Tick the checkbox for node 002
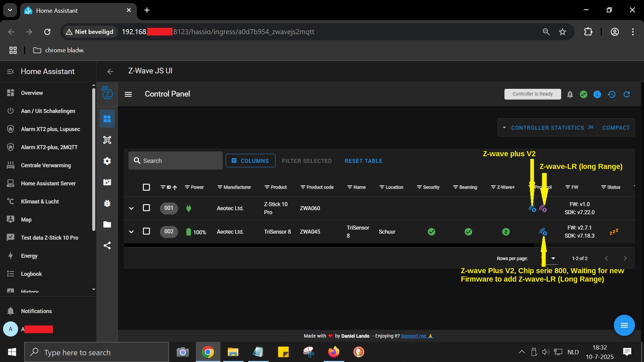The image size is (644, 362). tap(146, 231)
